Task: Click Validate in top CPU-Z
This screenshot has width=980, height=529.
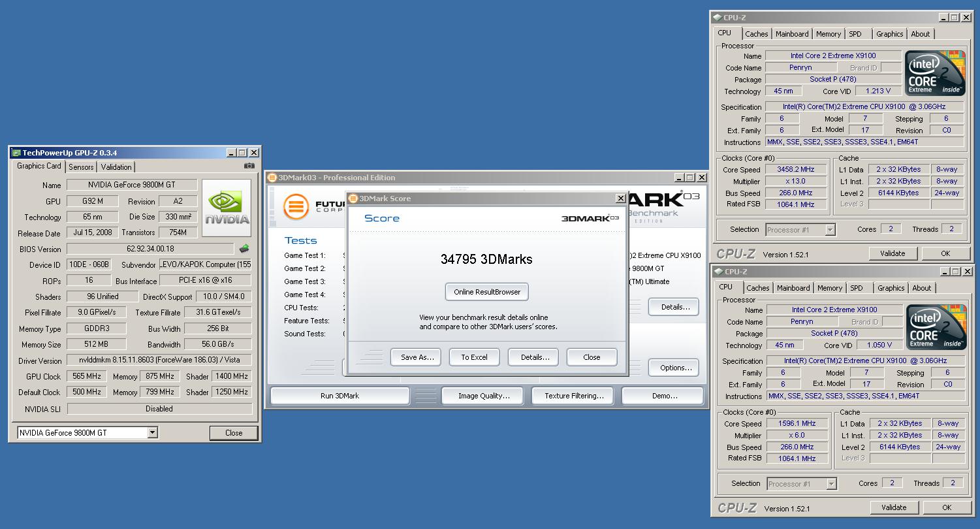Action: [x=893, y=253]
